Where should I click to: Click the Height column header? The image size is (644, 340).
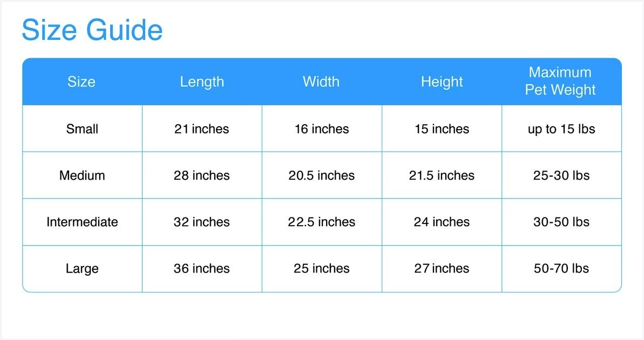[x=442, y=82]
